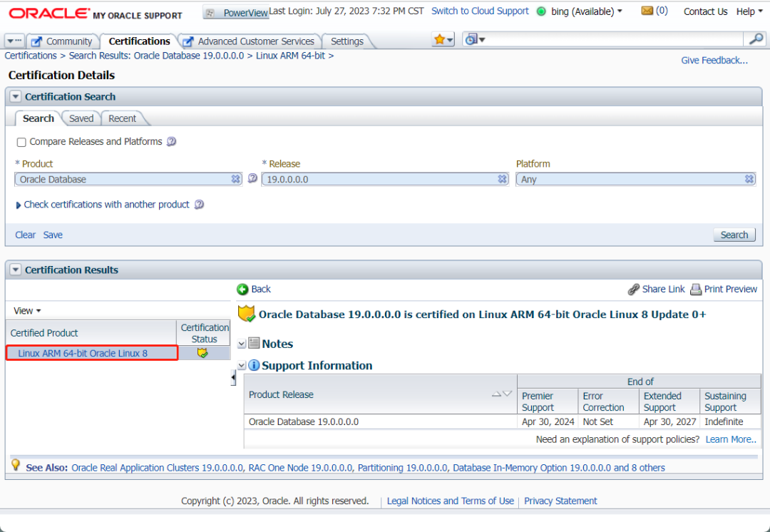Screen dimensions: 770x532
Task: Switch to the Saved sub-tab
Action: [x=81, y=118]
